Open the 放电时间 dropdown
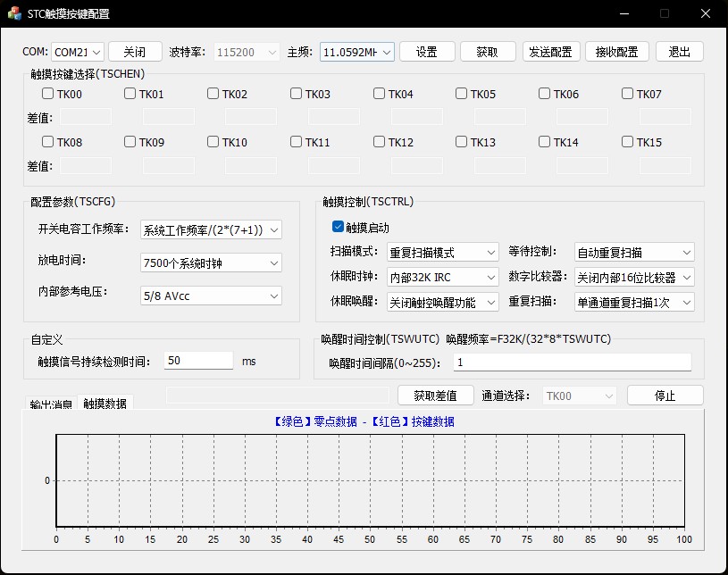The width and height of the screenshot is (728, 575). click(211, 262)
